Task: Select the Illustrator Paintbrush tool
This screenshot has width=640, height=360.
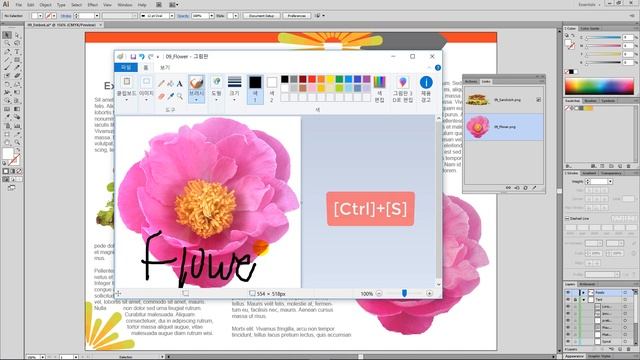Action: [x=7, y=68]
